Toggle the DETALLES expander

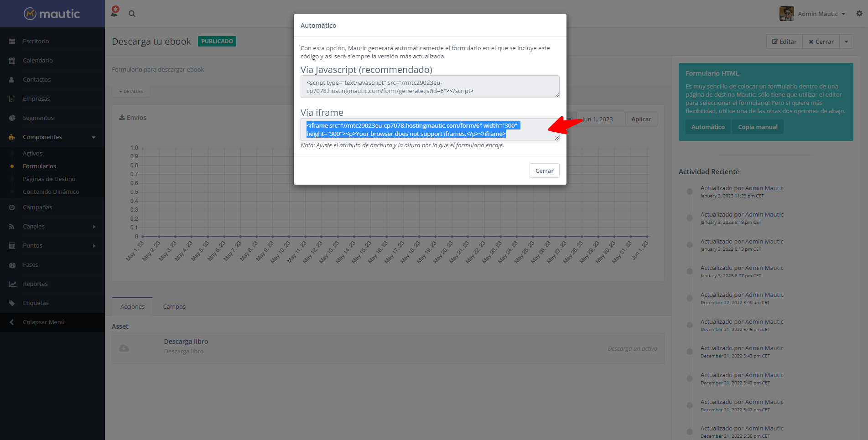(131, 92)
